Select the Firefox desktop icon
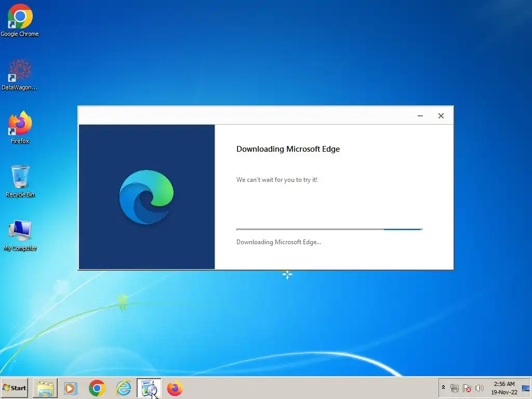Viewport: 532px width, 399px height. point(20,128)
